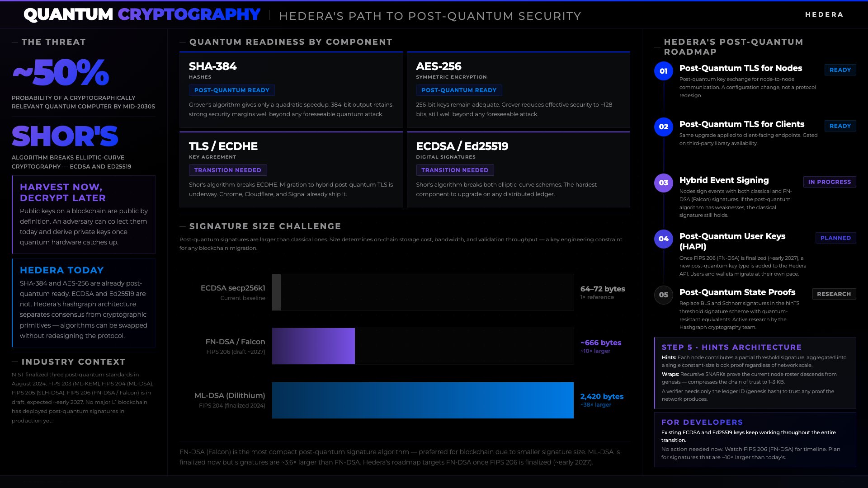868x488 pixels.
Task: Select roadmap step 04 circle marker
Action: pos(663,239)
